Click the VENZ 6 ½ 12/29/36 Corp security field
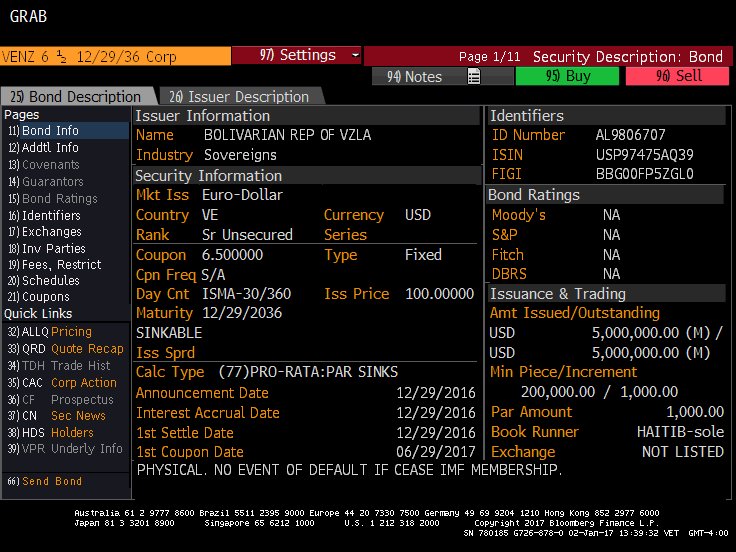The width and height of the screenshot is (736, 552). [x=115, y=56]
